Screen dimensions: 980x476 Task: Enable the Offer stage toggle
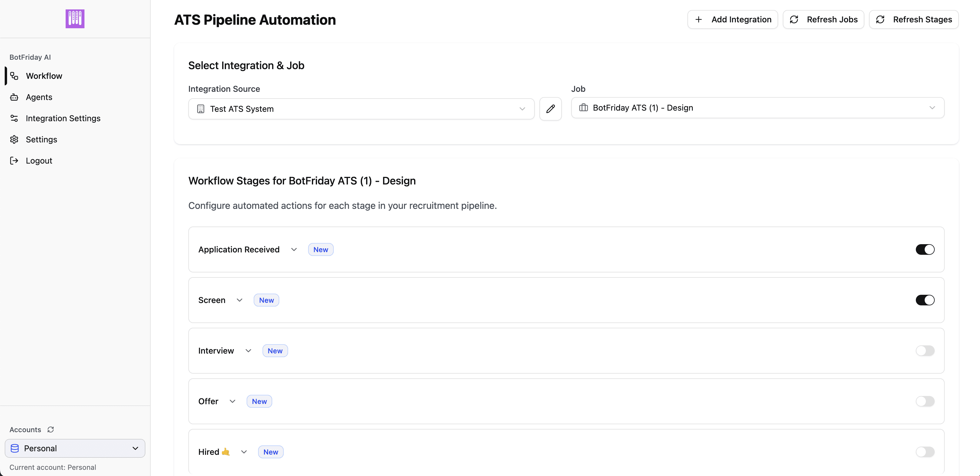pyautogui.click(x=925, y=401)
